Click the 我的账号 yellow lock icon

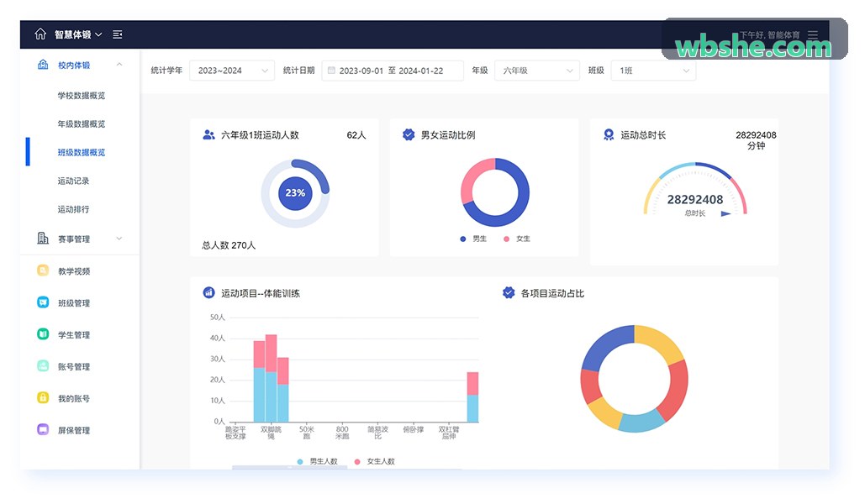coord(43,397)
